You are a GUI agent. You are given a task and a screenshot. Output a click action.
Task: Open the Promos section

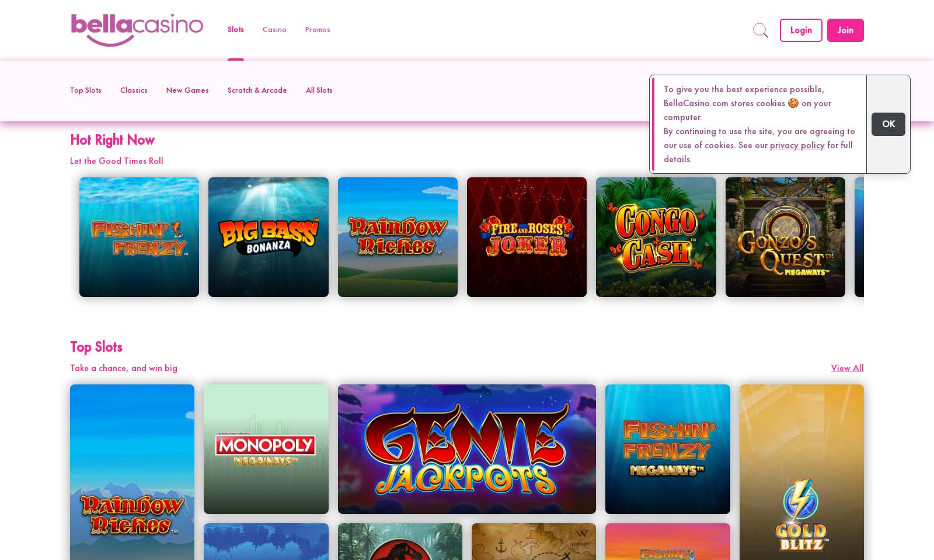[317, 30]
